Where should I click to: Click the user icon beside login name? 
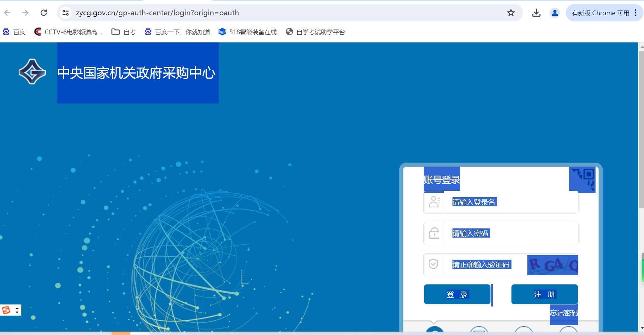pyautogui.click(x=434, y=202)
